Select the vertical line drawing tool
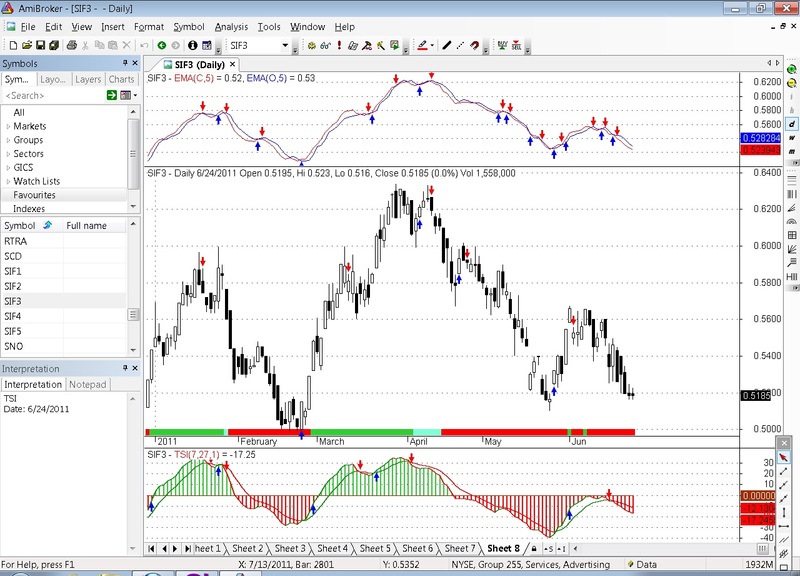Viewport: 800px width, 576px height. coord(784,512)
